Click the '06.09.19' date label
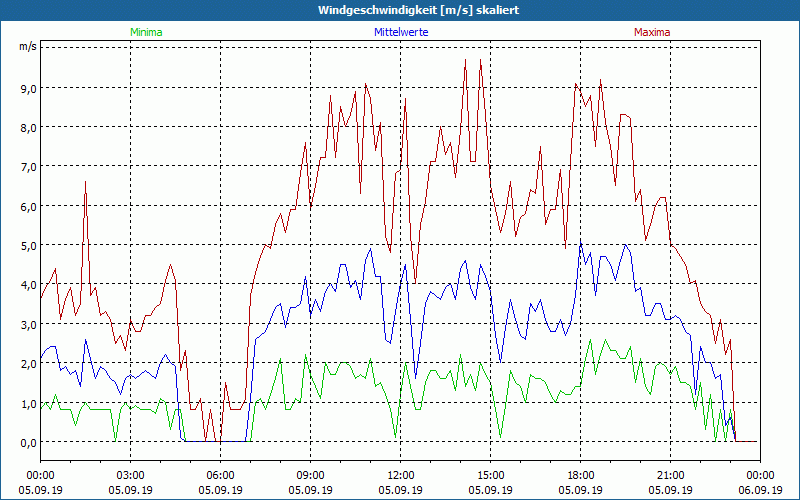Screen dimensions: 800x500 (x=760, y=490)
